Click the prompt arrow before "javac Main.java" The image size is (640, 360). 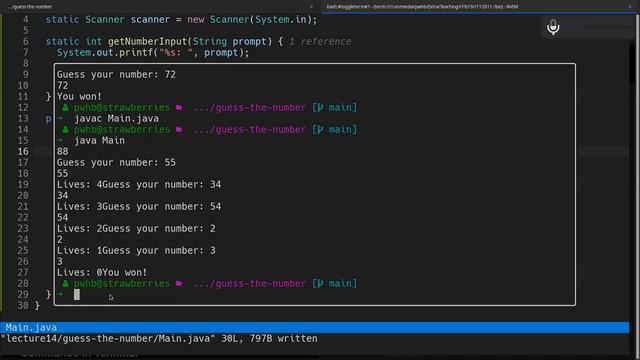[60, 118]
